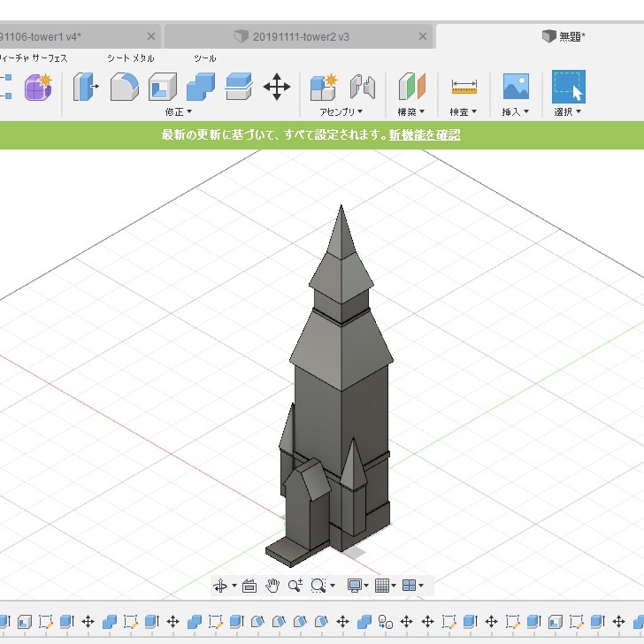The width and height of the screenshot is (644, 644).
Task: Expand the 修正 dropdown menu
Action: coord(179,111)
